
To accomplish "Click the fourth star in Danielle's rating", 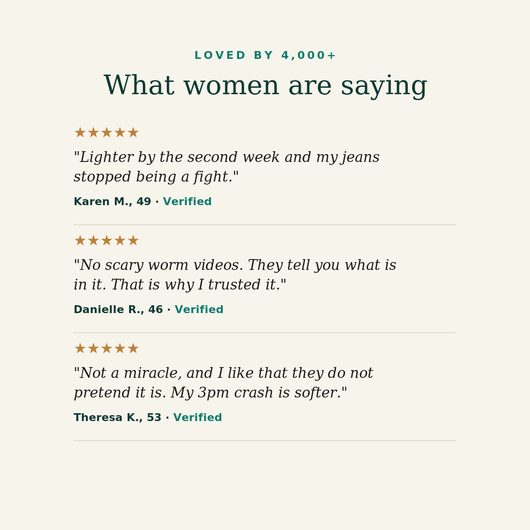I will pyautogui.click(x=120, y=240).
